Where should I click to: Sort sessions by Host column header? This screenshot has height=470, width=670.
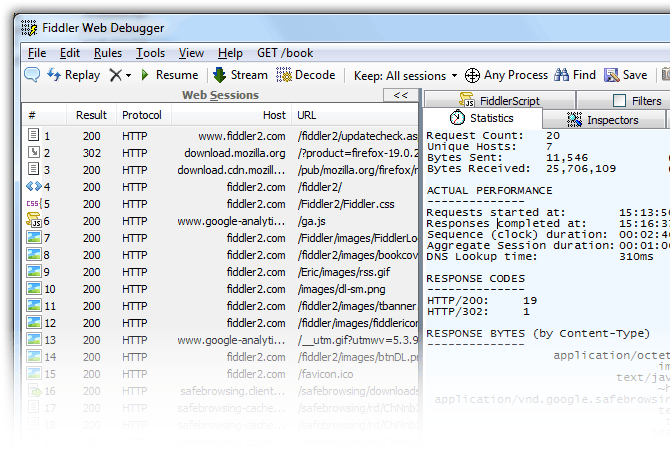[x=231, y=115]
